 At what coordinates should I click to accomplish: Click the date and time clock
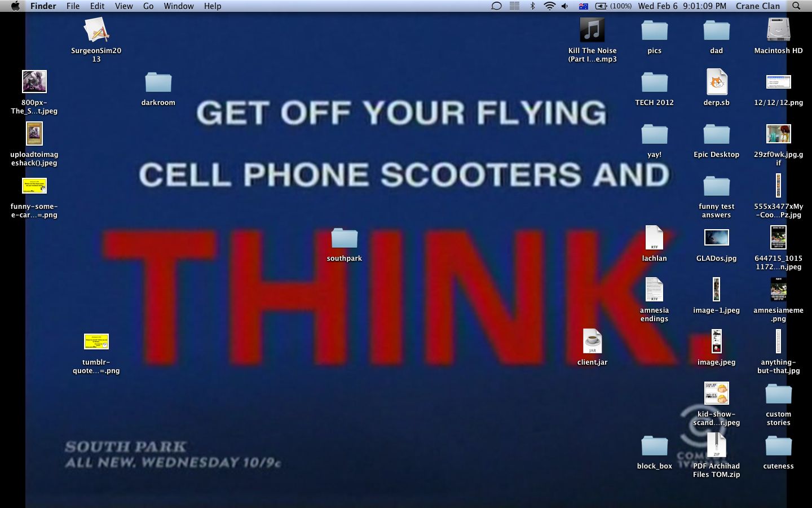[x=682, y=6]
